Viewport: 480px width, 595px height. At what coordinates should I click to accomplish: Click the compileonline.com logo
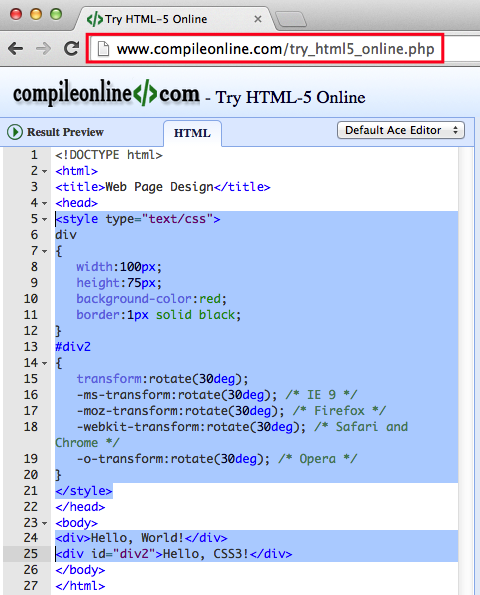[106, 93]
